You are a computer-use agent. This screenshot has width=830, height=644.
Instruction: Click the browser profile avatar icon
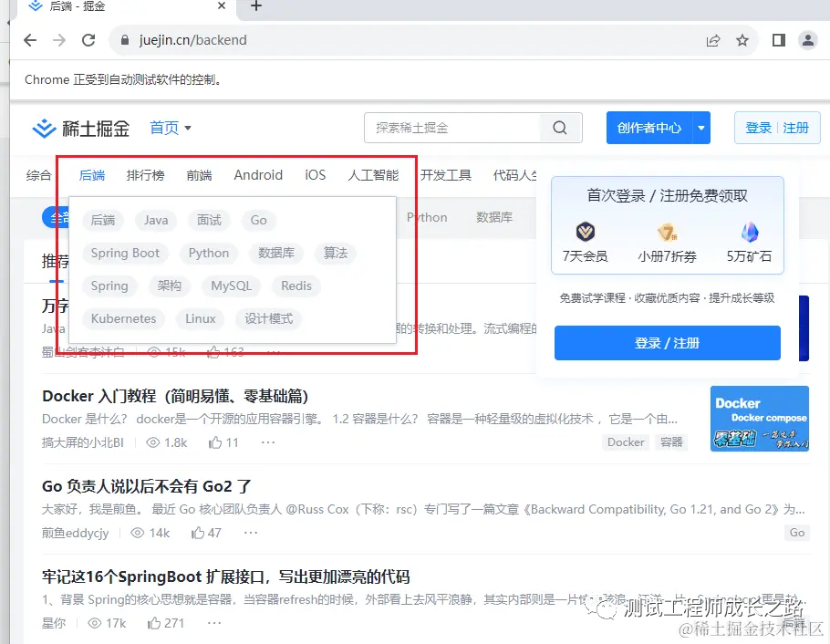(807, 40)
